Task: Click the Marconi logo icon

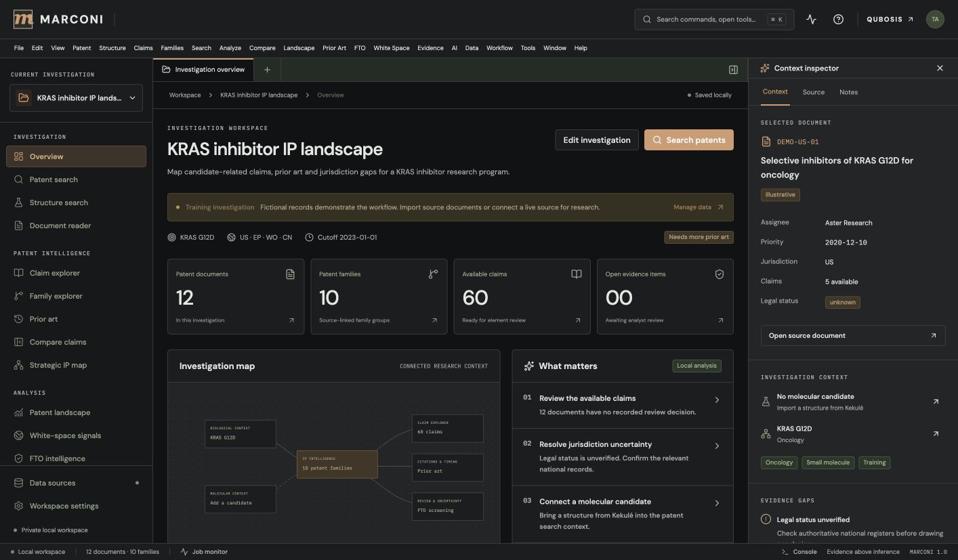Action: (x=23, y=20)
